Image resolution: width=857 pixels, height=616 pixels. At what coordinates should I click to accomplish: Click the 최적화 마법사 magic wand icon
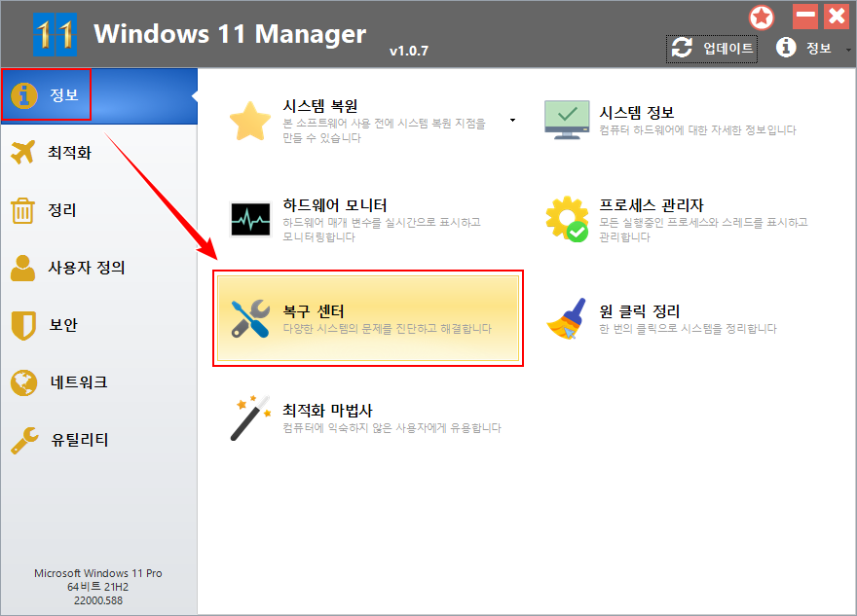(250, 418)
